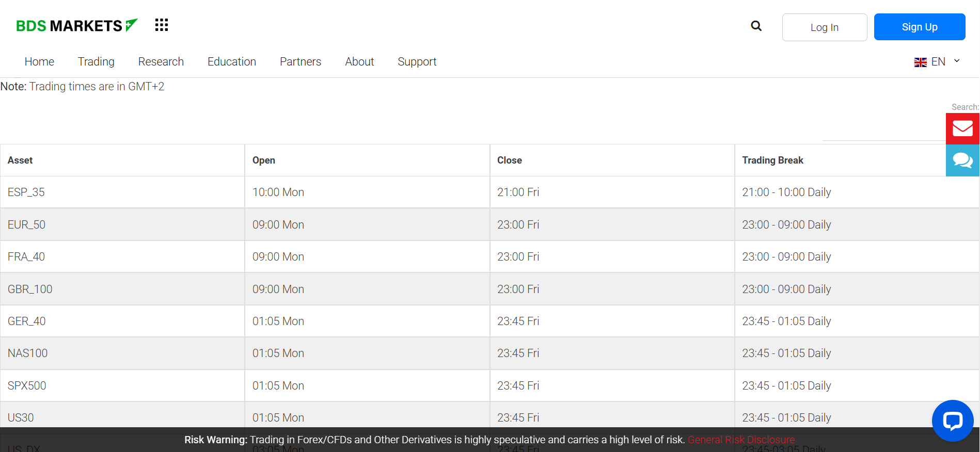
Task: Open the Trading menu
Action: coord(96,62)
